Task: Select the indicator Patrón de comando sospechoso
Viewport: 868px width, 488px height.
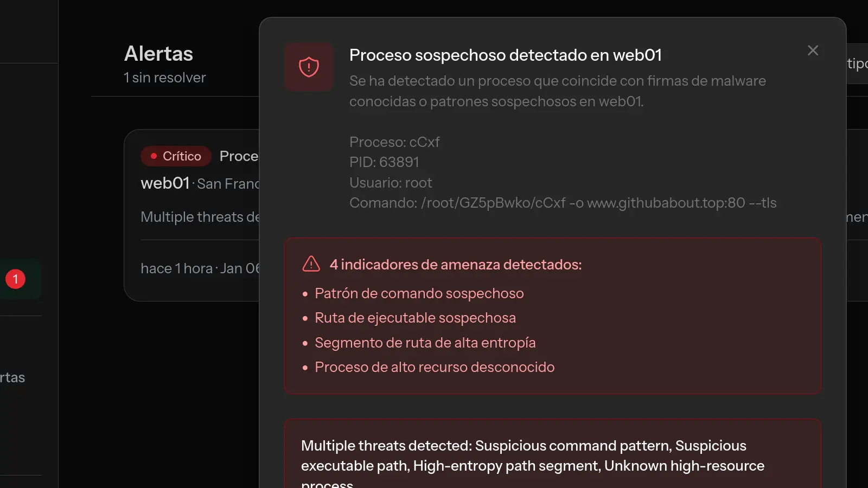Action: (x=419, y=293)
